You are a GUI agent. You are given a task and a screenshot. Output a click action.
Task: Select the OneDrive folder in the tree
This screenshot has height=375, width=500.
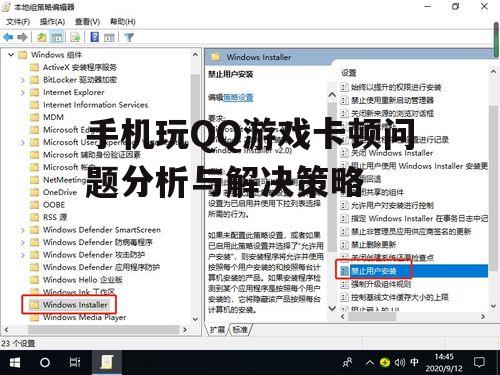point(53,192)
